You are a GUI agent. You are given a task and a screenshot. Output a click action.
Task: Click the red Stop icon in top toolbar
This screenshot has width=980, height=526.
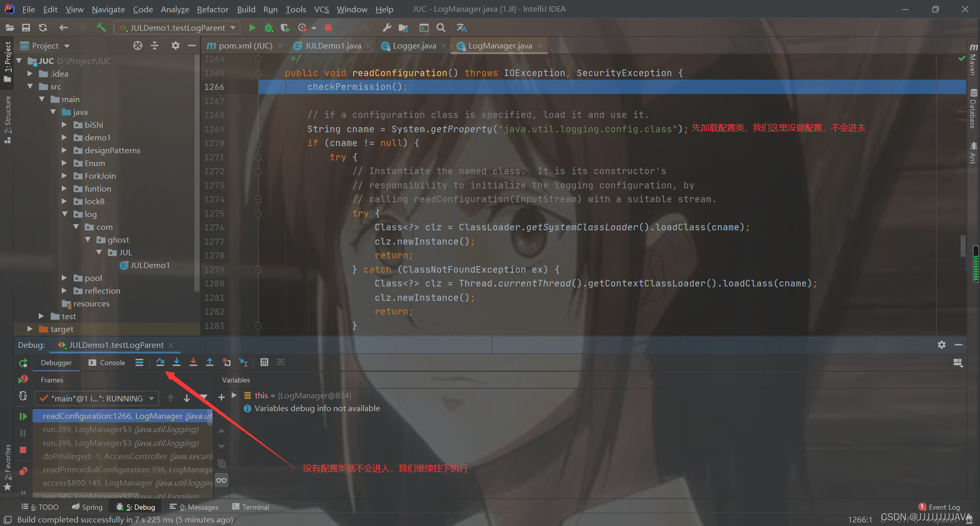(x=328, y=28)
